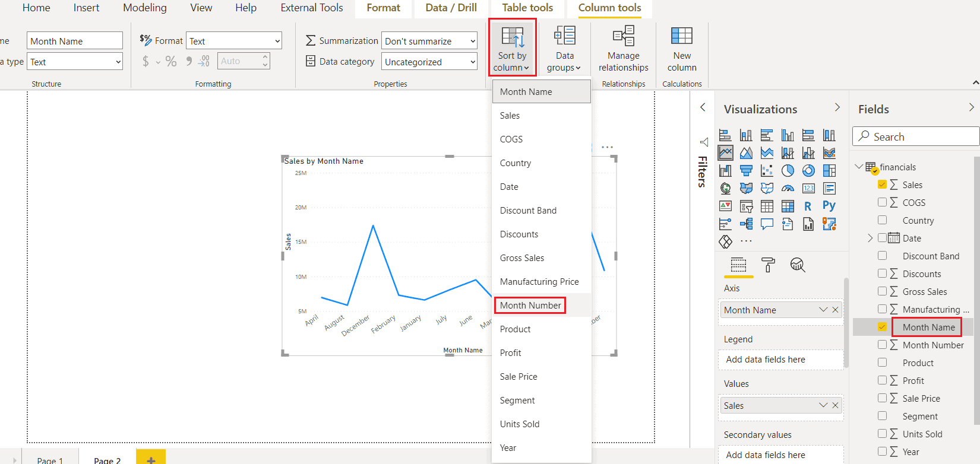Viewport: 980px width, 464px height.
Task: Remove Month Name from Axis
Action: tap(835, 310)
